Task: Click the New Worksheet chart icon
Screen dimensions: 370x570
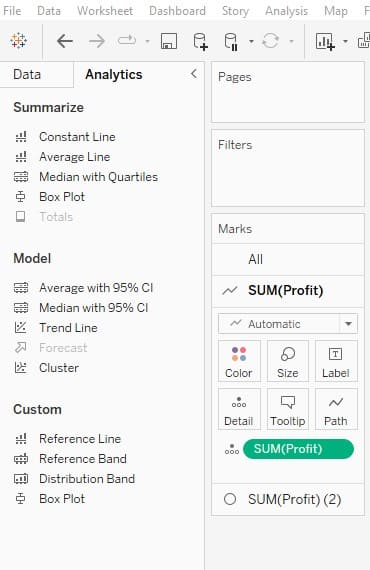Action: pyautogui.click(x=325, y=41)
